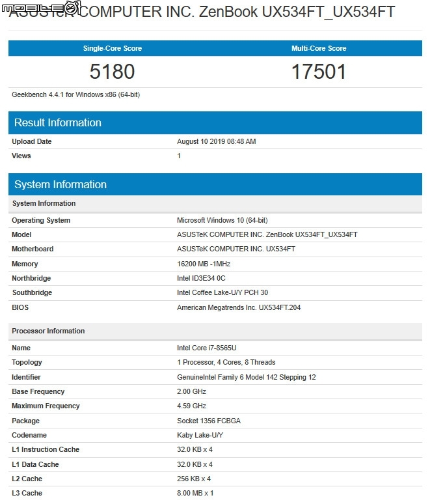Select Microsoft Windows 10 (64-bit) value
Image resolution: width=430 pixels, height=504 pixels.
coord(222,220)
